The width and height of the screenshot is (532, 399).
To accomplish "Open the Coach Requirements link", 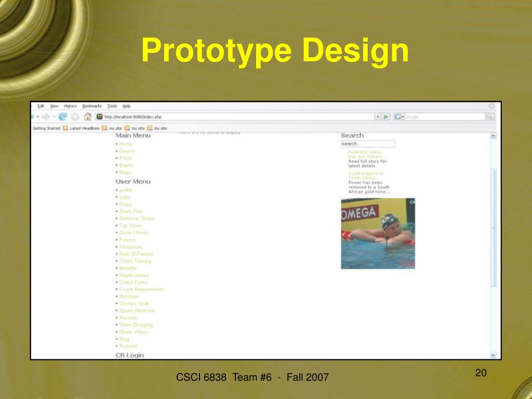I will tap(141, 289).
